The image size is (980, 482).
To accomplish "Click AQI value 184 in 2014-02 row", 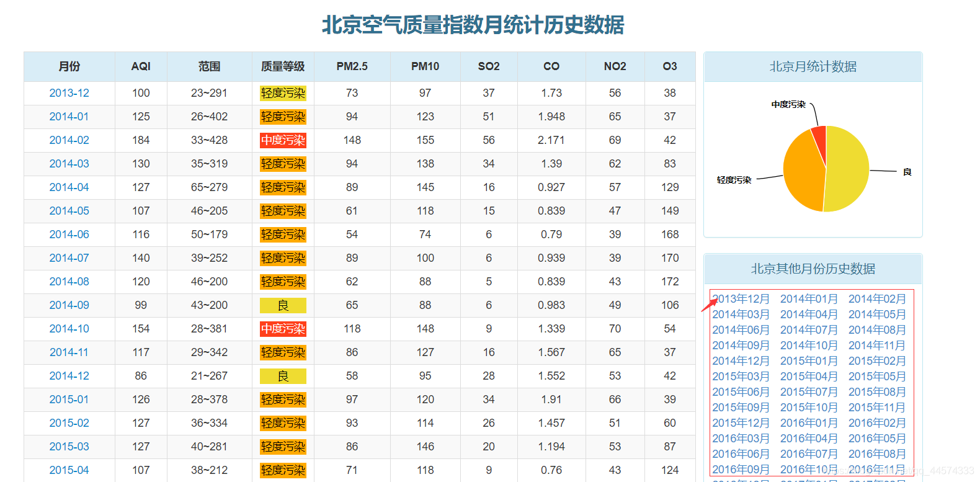I will (x=141, y=140).
